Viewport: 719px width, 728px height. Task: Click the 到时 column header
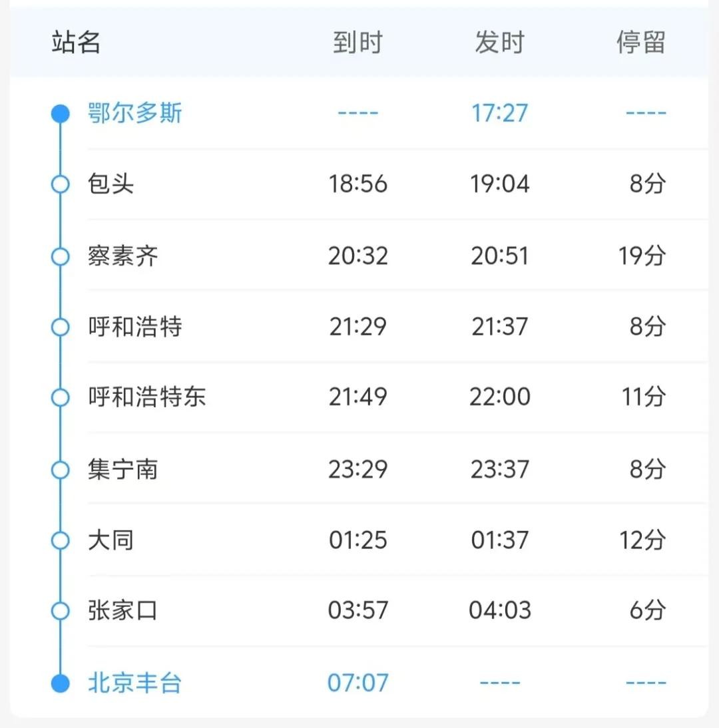point(358,43)
